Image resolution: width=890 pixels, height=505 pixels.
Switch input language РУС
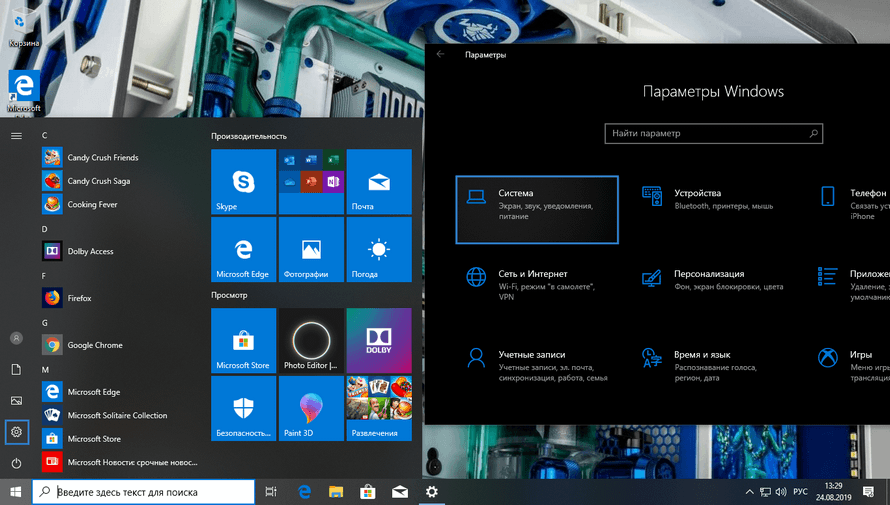coord(800,491)
